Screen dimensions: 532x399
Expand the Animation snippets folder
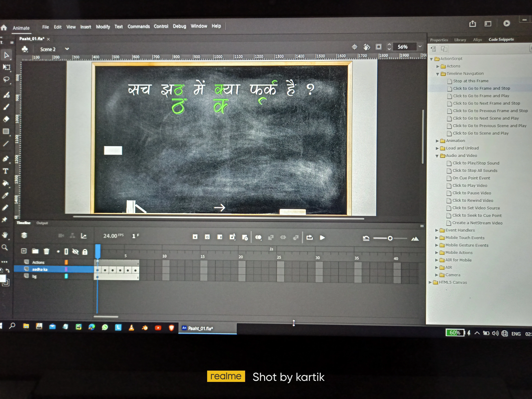[x=437, y=141]
